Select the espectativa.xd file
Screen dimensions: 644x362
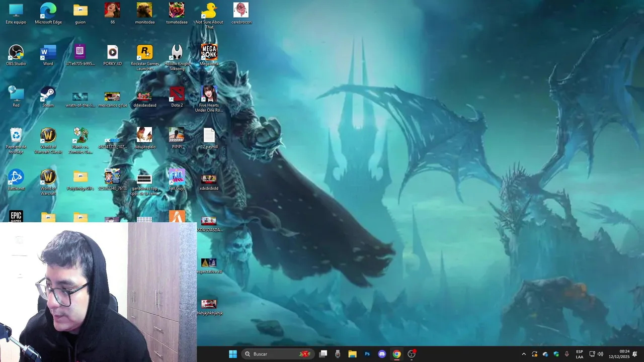(209, 266)
